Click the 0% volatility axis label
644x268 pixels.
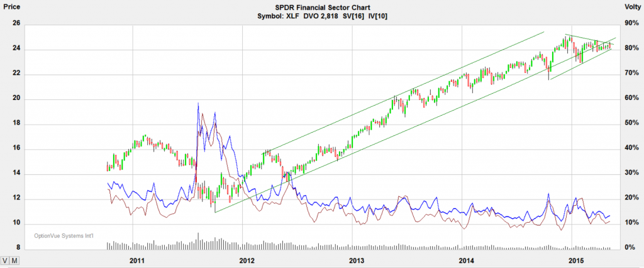(x=629, y=247)
